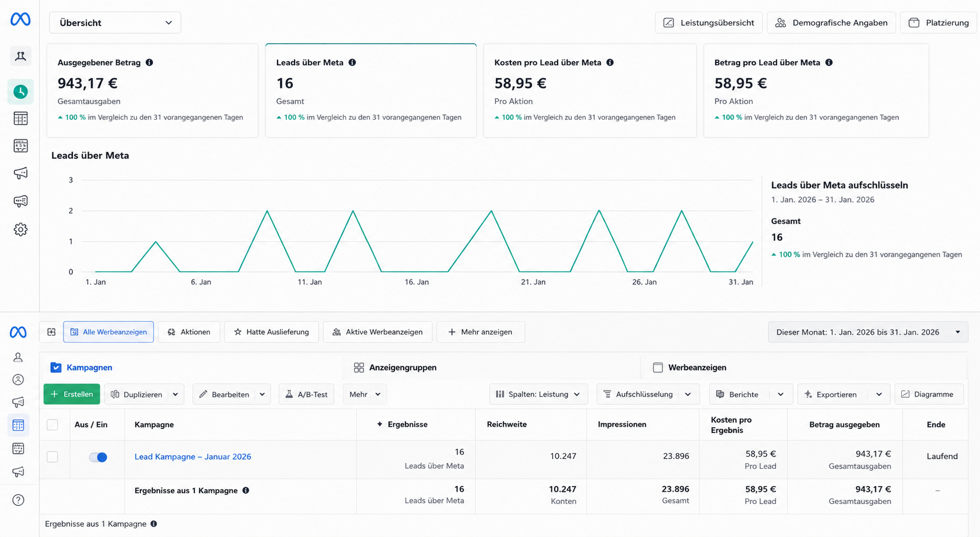Click the circled account avatar icon
Screen dimensions: 980x537
point(19,380)
